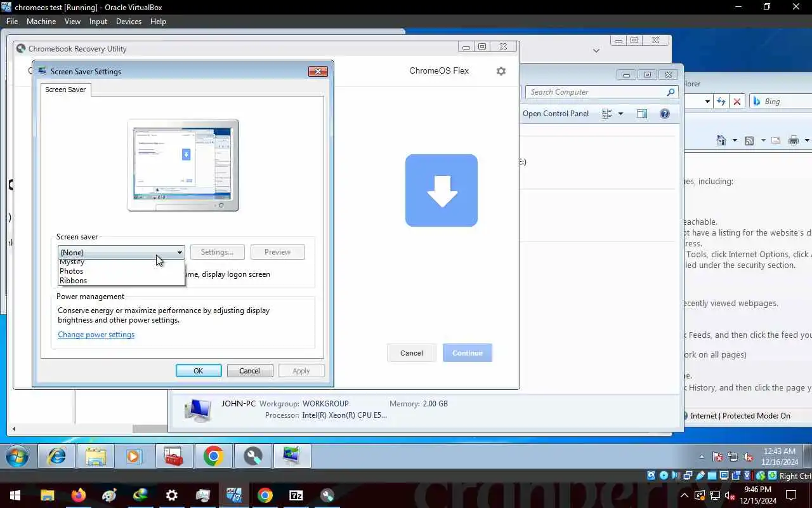Click the change view icon in Computer window
The height and width of the screenshot is (508, 812).
[607, 114]
